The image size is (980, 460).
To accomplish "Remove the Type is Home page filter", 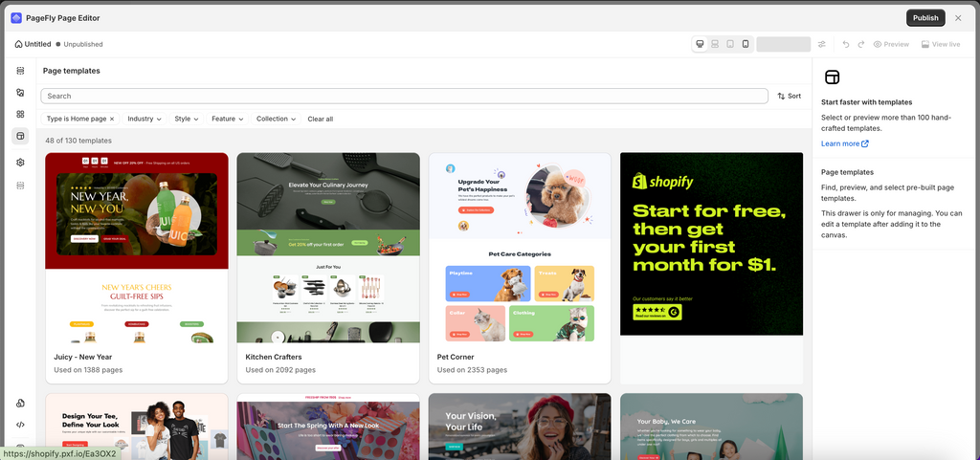I will coord(112,119).
